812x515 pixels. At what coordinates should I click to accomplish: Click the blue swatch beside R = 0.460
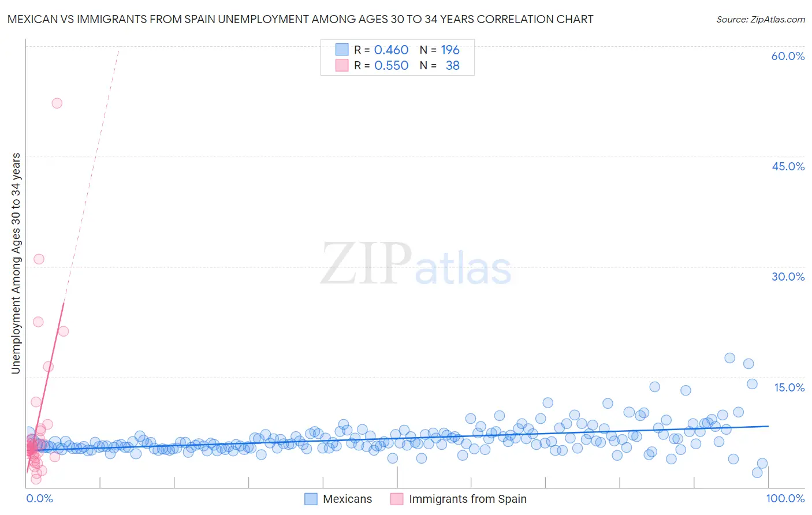click(x=342, y=50)
